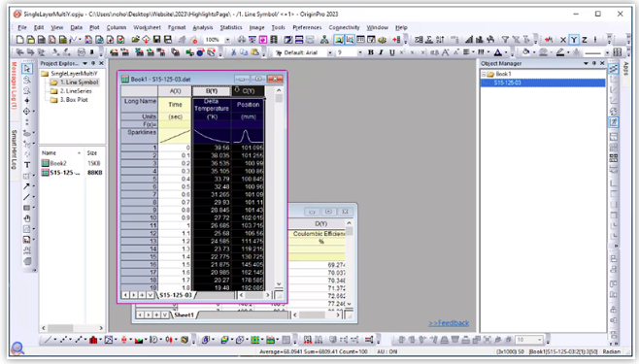Image resolution: width=639 pixels, height=364 pixels.
Task: Click the font color A icon
Action: (497, 52)
